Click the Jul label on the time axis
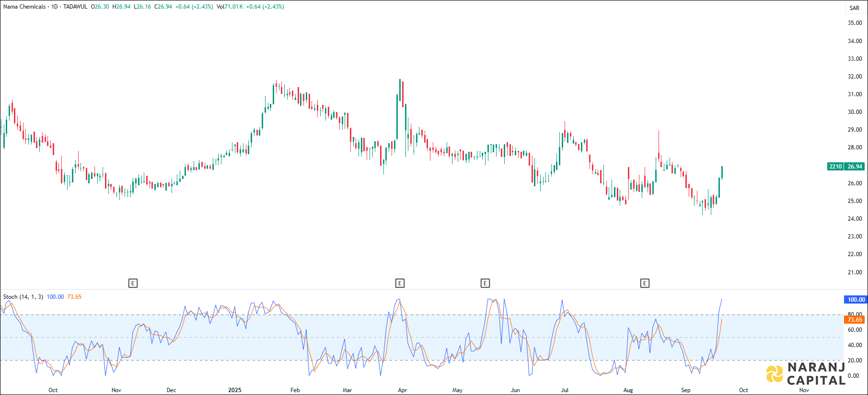Viewport: 868px width, 395px height. [565, 390]
